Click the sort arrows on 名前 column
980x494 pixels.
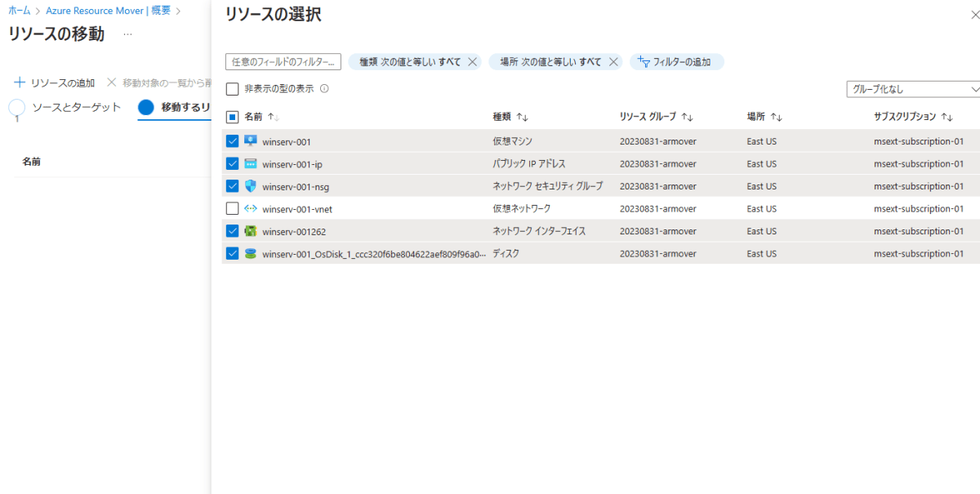pyautogui.click(x=274, y=118)
